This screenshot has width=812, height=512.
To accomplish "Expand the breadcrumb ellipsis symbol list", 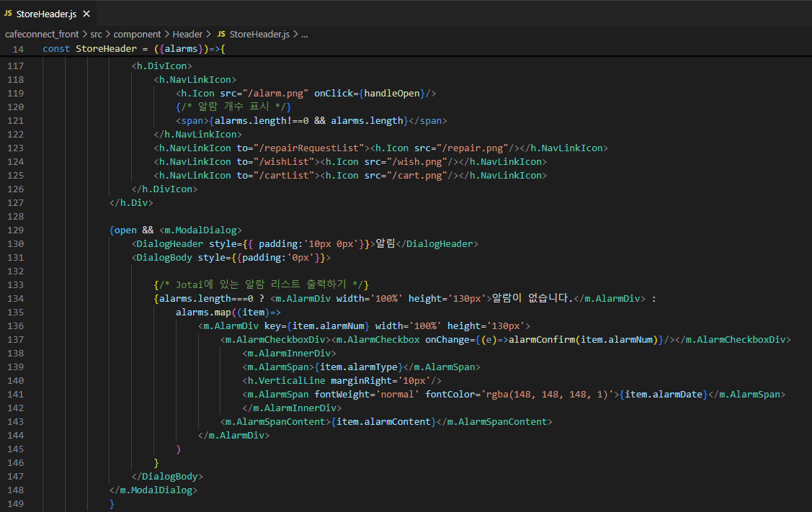I will (x=305, y=35).
